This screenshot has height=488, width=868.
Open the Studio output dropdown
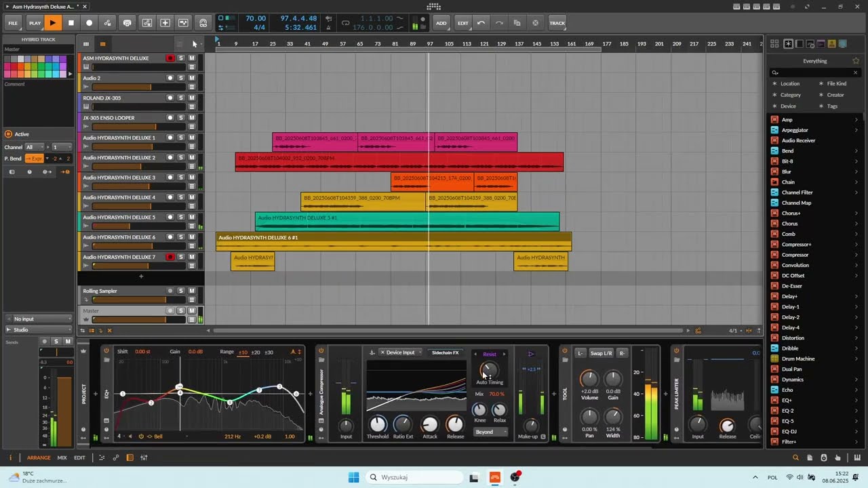click(38, 329)
